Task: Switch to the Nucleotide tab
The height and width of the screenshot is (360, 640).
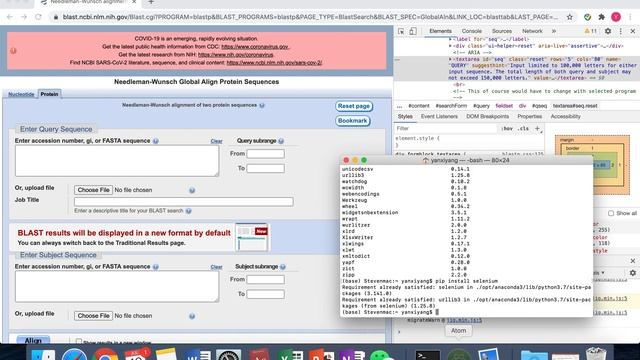Action: click(x=21, y=94)
